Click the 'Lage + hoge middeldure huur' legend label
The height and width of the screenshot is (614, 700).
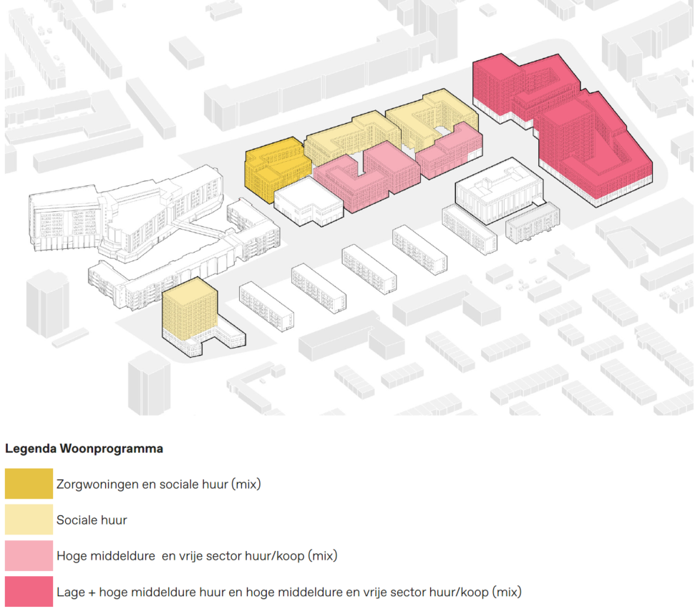tap(289, 592)
